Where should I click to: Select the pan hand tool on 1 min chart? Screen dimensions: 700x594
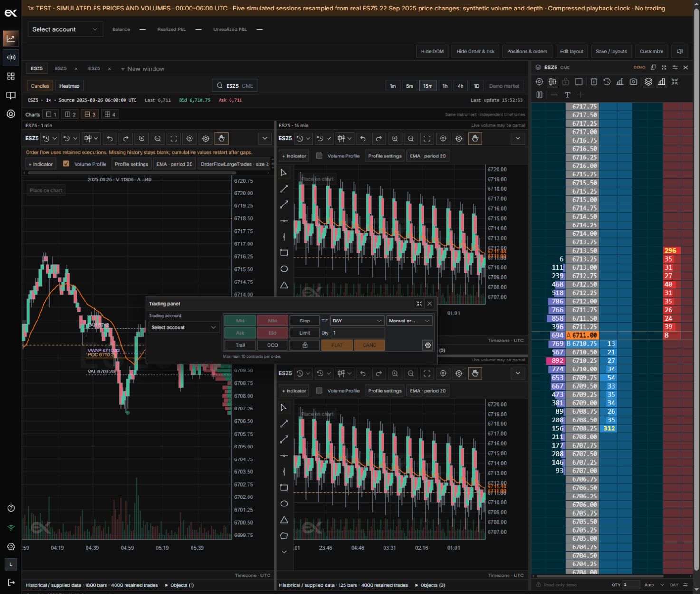coord(221,138)
